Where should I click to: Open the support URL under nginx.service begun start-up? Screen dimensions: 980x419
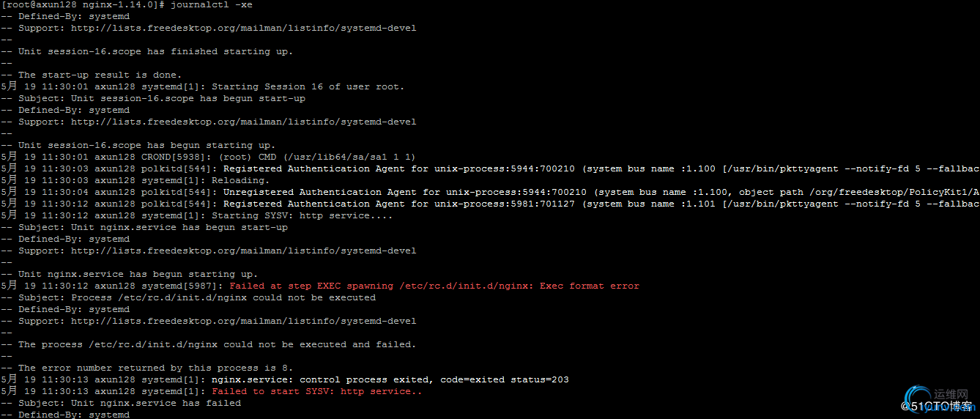[244, 251]
